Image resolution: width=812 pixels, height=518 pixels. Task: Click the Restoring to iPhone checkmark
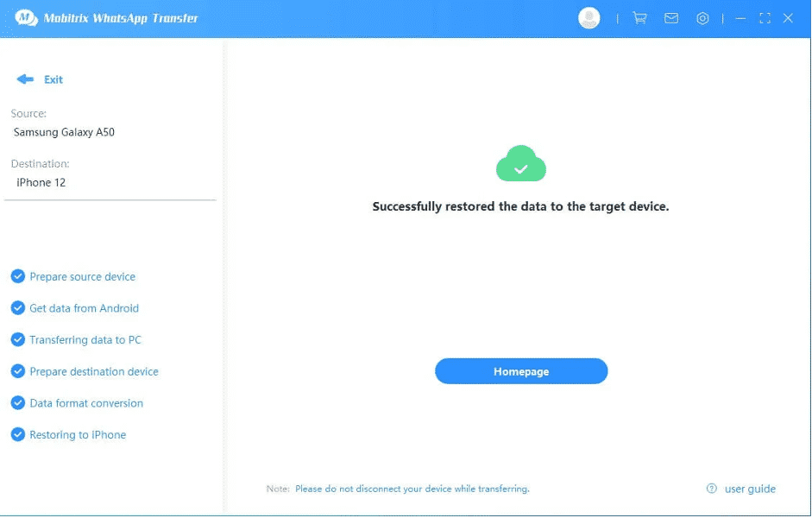(x=17, y=434)
